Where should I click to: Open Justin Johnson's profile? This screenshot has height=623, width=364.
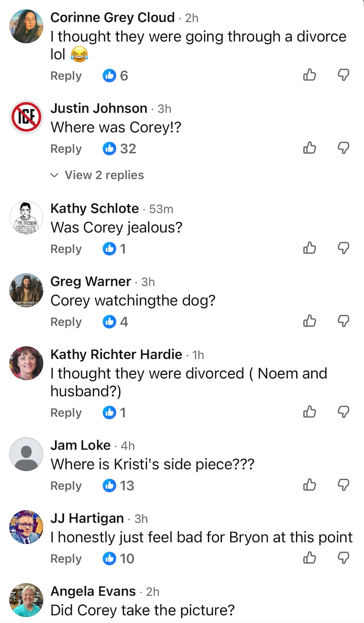[x=99, y=108]
